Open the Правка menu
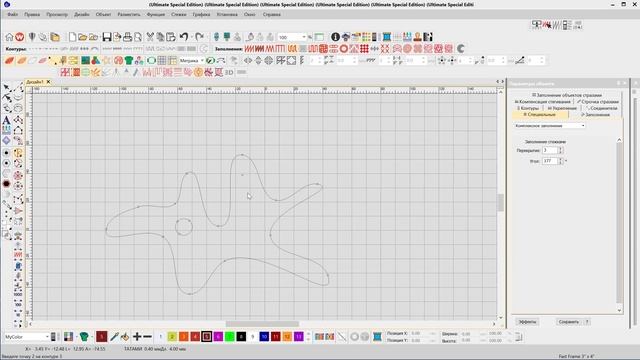Screen dimensions: 640x360 [x=32, y=14]
